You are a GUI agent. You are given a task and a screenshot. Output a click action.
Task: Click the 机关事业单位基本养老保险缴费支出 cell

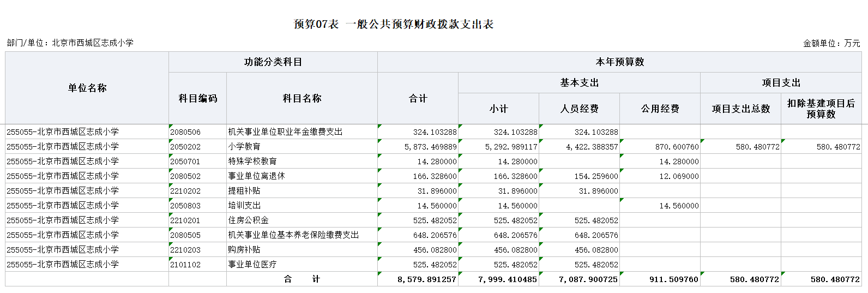point(293,235)
